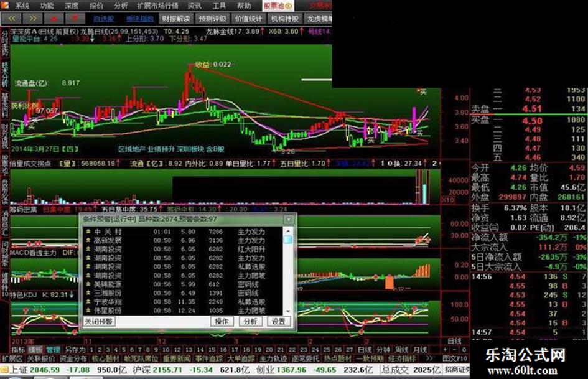Select the 管理 tab at the bottom
The height and width of the screenshot is (379, 588).
pyautogui.click(x=53, y=350)
